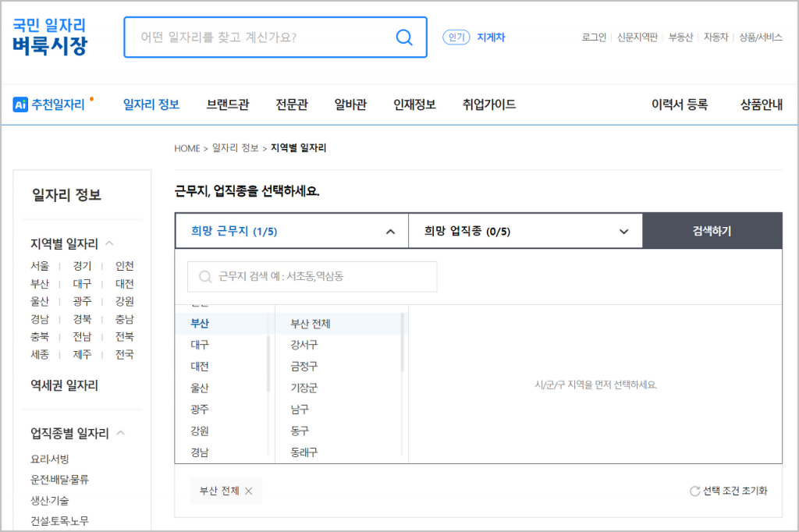Select 동구 district
The height and width of the screenshot is (532, 799).
point(300,431)
